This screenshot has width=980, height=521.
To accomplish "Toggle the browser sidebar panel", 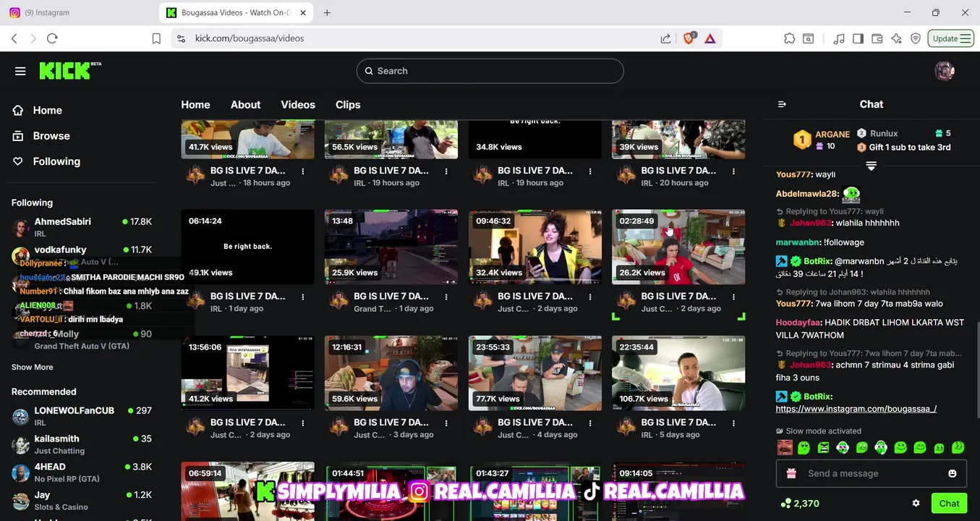I will 858,38.
